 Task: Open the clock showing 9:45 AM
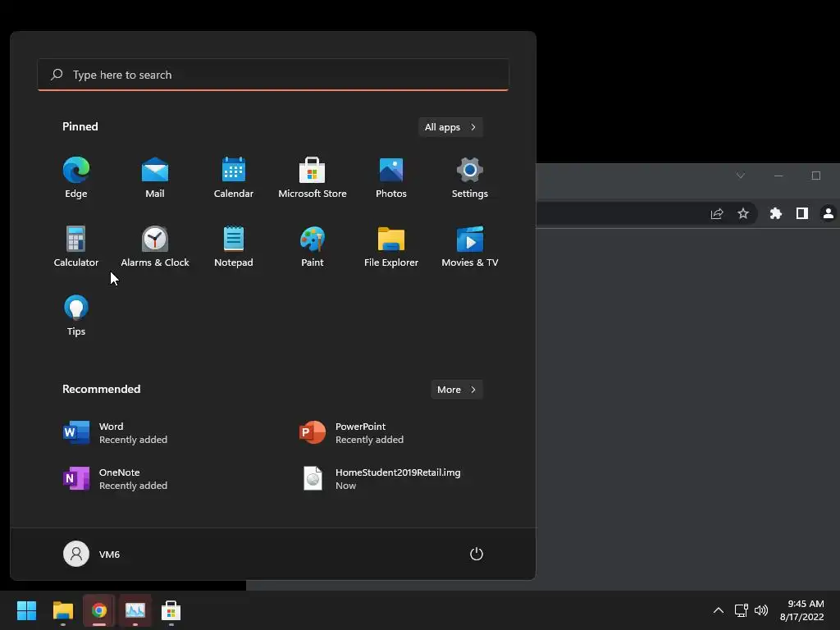tap(801, 610)
